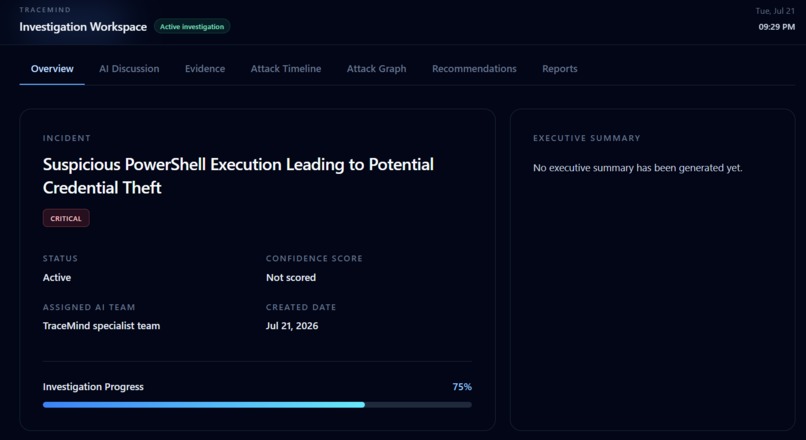Open the Evidence tab
806x440 pixels.
pyautogui.click(x=205, y=69)
